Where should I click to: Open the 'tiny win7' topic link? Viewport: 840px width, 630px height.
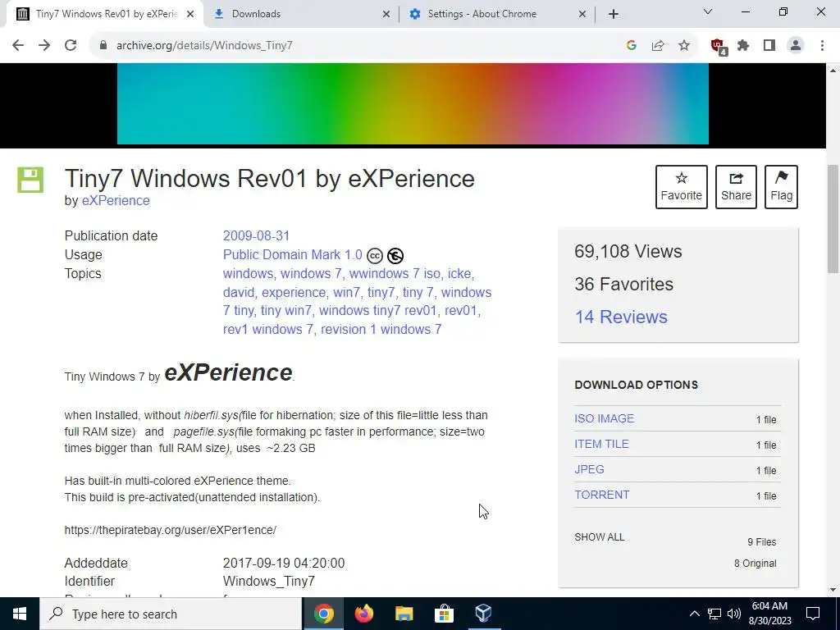(286, 311)
